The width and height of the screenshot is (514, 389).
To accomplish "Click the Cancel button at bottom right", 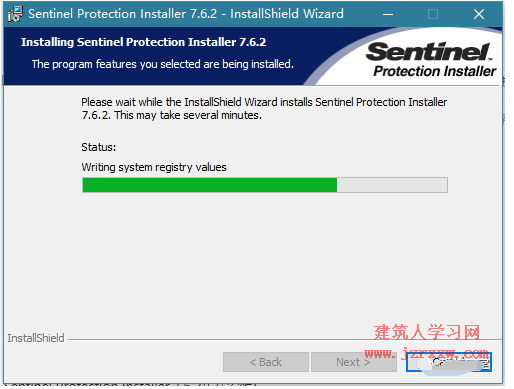I will tap(449, 362).
